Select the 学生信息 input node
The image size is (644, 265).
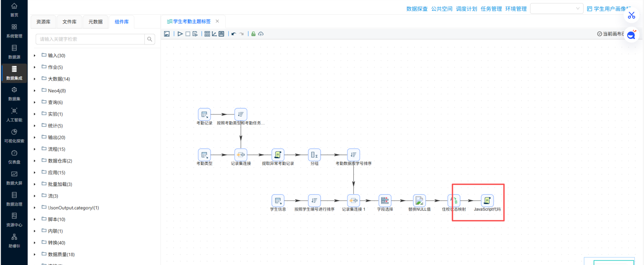[x=278, y=200]
